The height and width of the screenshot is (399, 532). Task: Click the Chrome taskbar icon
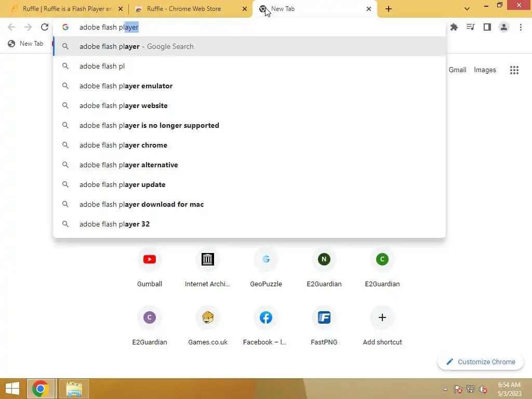(41, 389)
